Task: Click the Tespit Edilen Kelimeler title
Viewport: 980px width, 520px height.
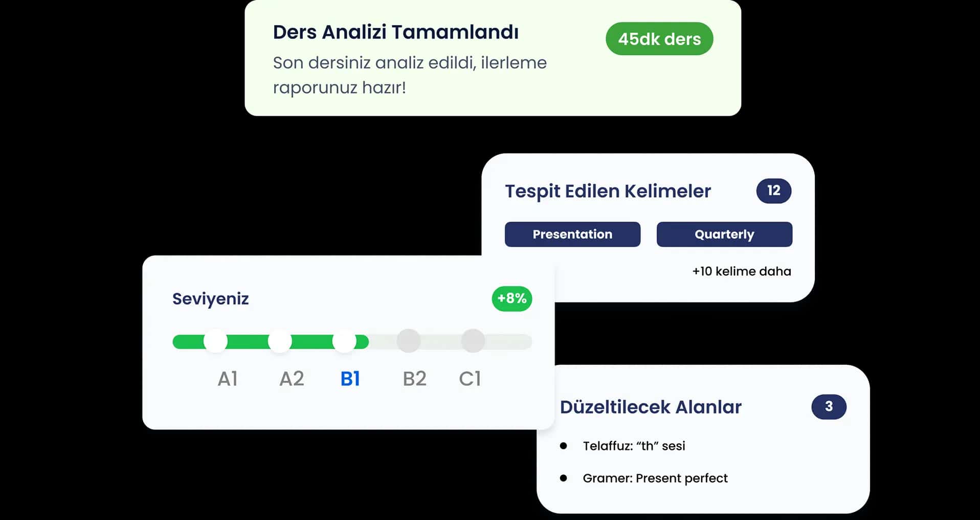Action: pos(608,191)
